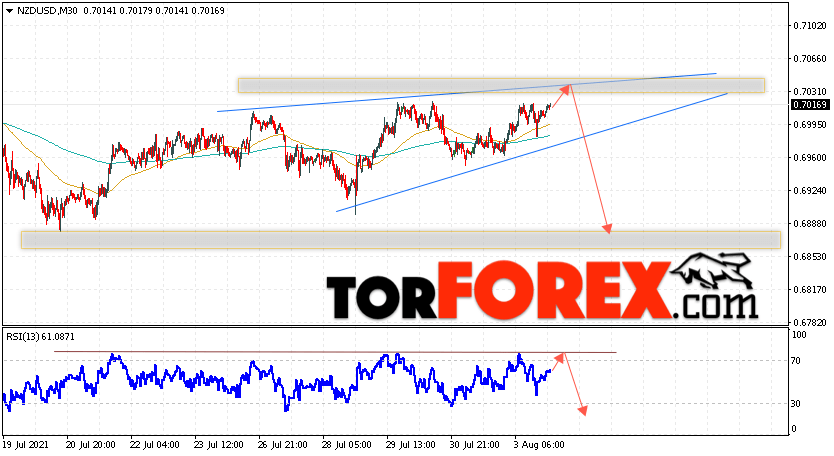Click the 0.71020 price scale label

click(x=810, y=26)
